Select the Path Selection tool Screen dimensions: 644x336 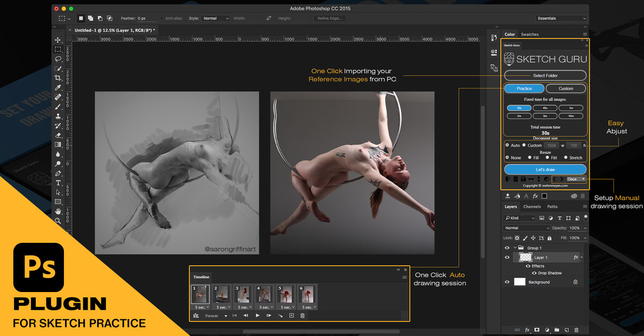[57, 192]
